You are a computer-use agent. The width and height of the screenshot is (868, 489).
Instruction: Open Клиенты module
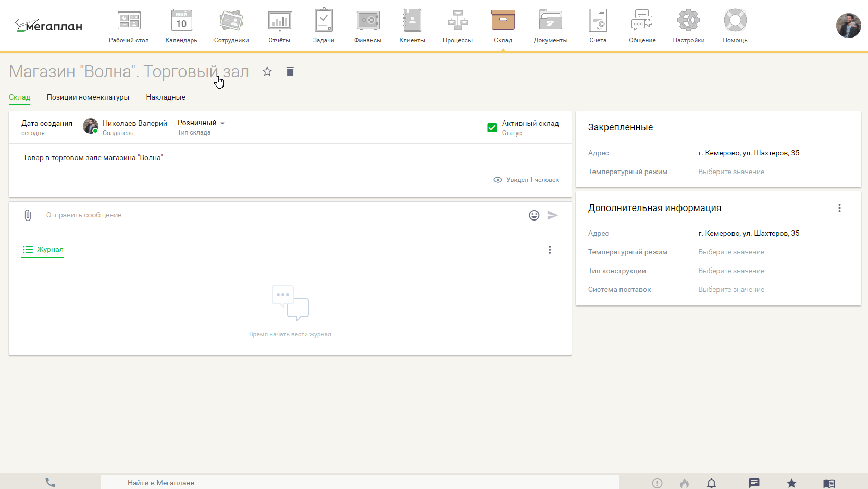tap(412, 26)
